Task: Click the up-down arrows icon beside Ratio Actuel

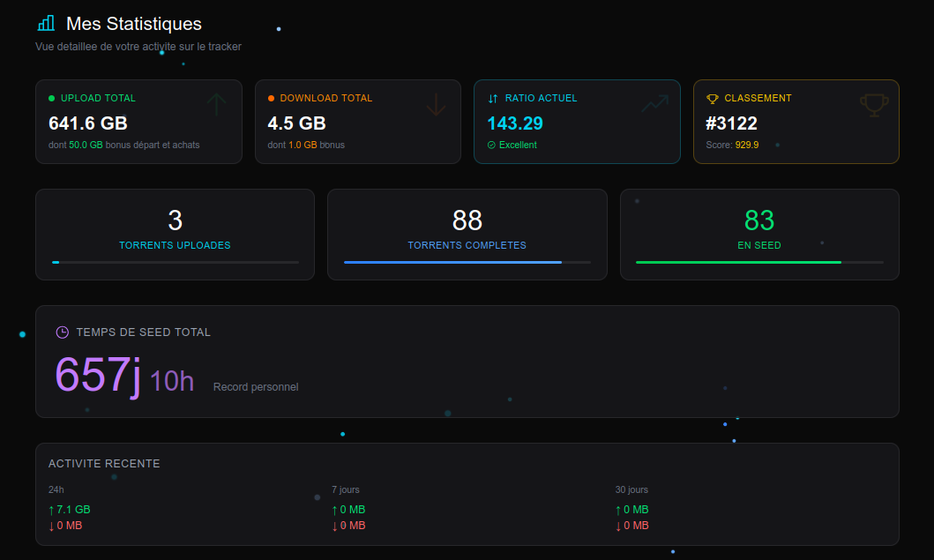Action: (x=493, y=98)
